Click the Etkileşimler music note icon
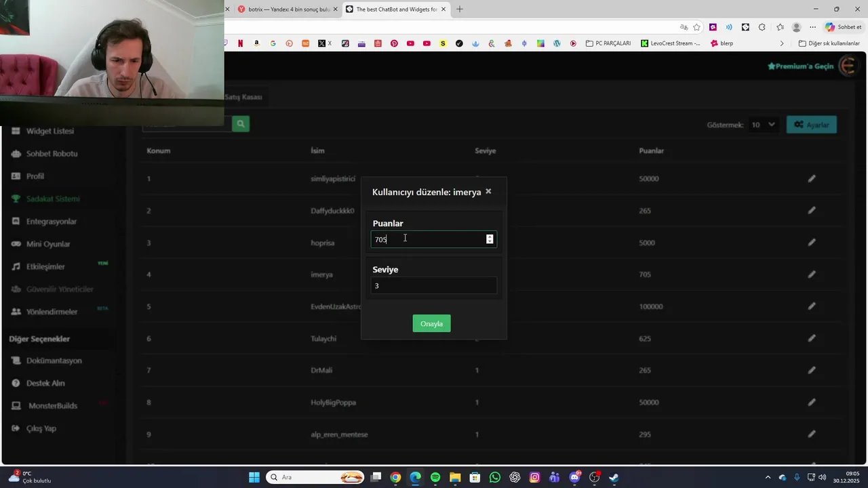868x488 pixels. pyautogui.click(x=16, y=266)
